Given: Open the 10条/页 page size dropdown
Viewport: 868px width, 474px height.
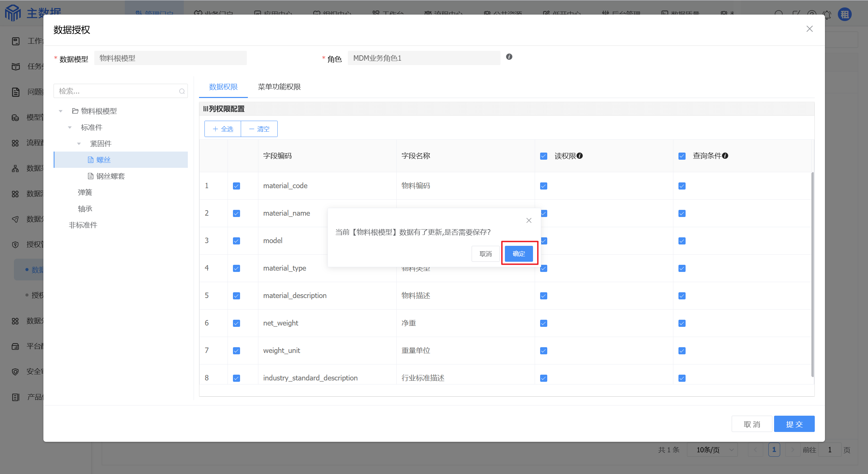Looking at the screenshot, I should click(x=712, y=450).
